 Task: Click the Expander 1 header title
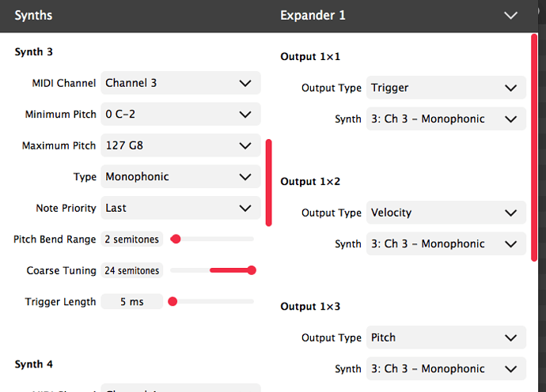pos(313,15)
